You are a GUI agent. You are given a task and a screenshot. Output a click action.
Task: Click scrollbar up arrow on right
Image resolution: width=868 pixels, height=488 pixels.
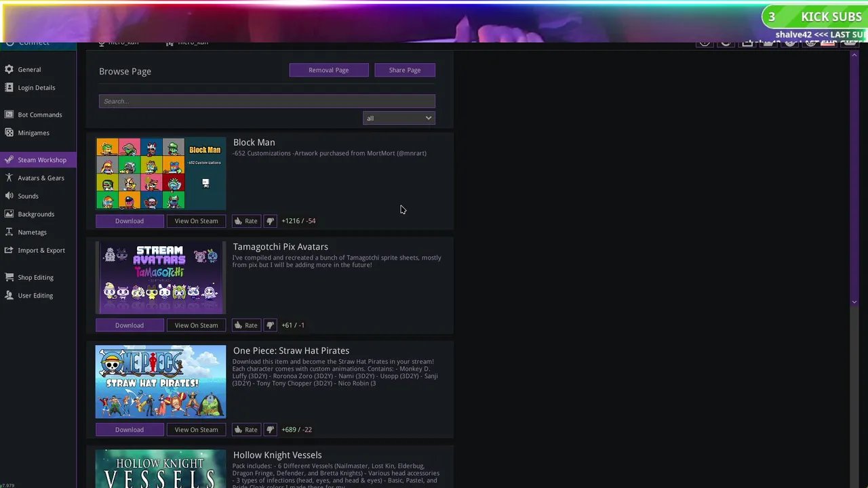(x=854, y=54)
